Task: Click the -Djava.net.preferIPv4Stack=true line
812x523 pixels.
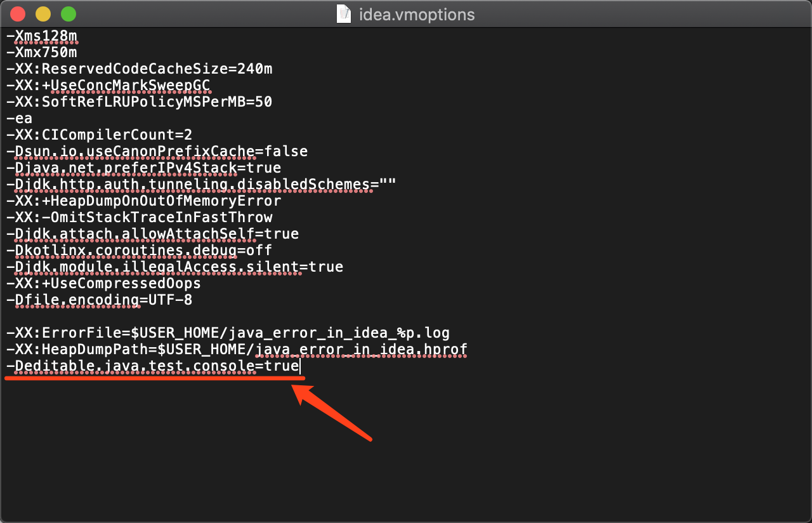Action: [x=144, y=168]
